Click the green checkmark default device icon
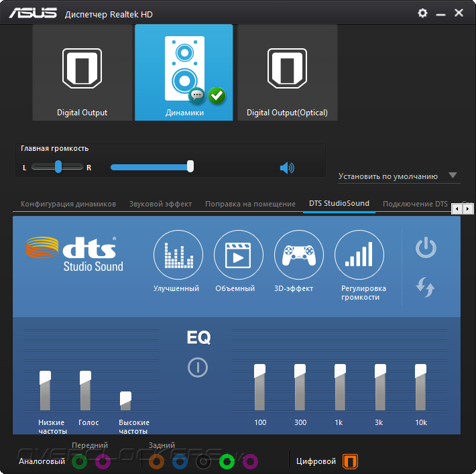 (x=217, y=96)
